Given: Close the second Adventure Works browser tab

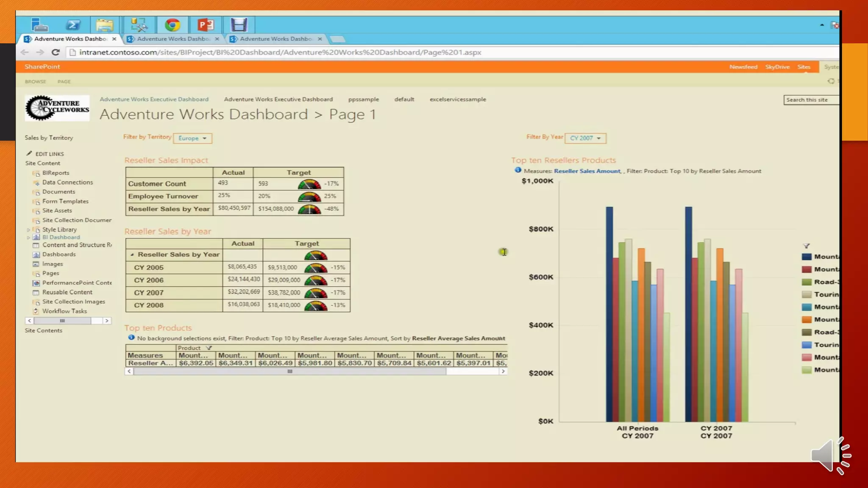Looking at the screenshot, I should [x=217, y=39].
